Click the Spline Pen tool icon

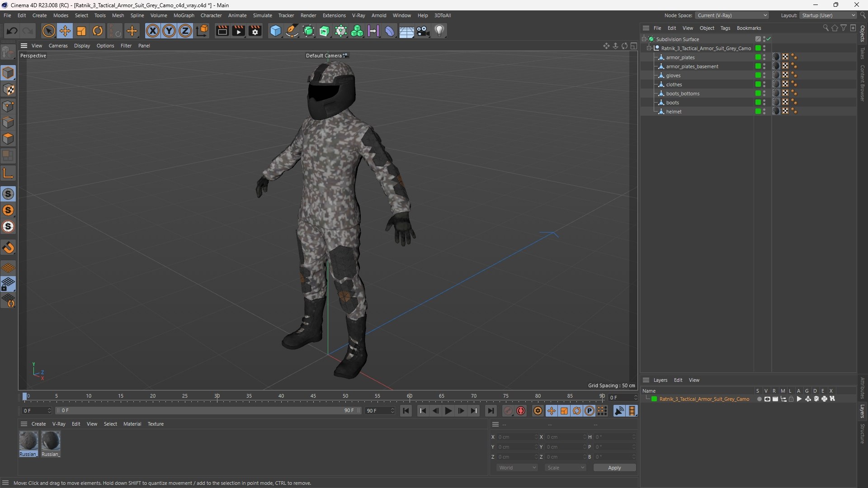292,31
